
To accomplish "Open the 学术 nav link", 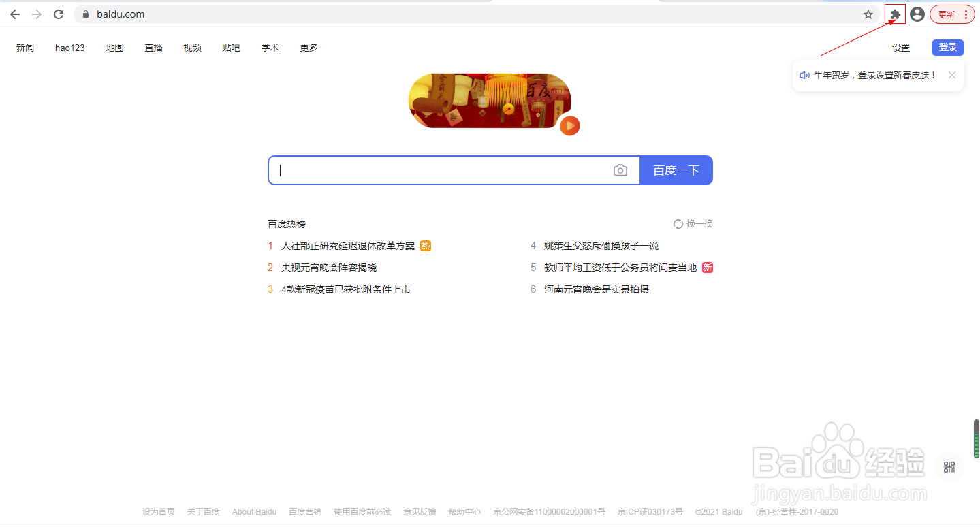I will coord(270,48).
